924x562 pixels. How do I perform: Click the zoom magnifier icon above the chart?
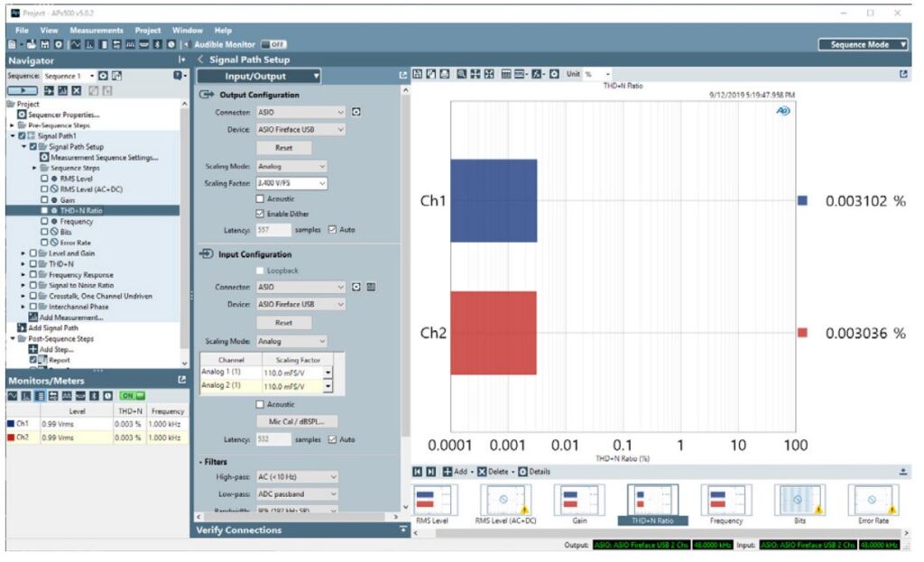coord(461,74)
